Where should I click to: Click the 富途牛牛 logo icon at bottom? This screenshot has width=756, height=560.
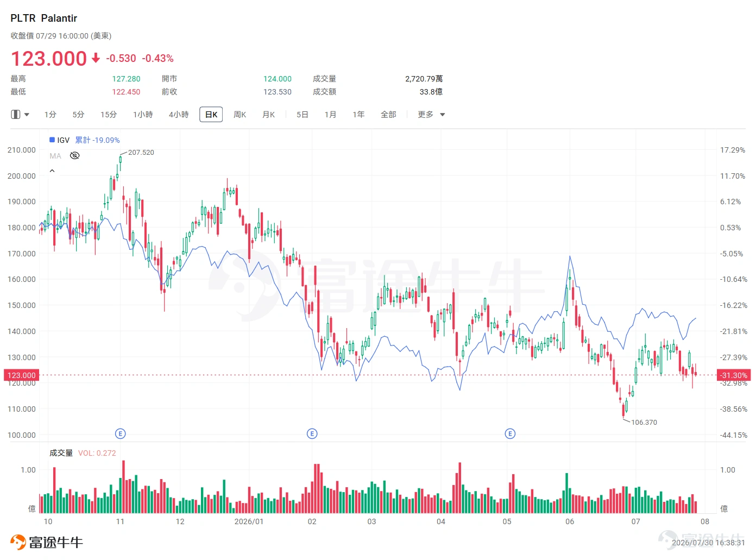18,542
